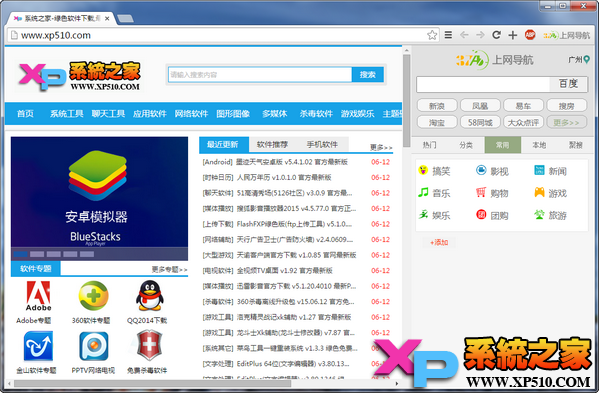Open the 杀毒软件 navigation menu item
599x393 pixels.
click(x=316, y=113)
